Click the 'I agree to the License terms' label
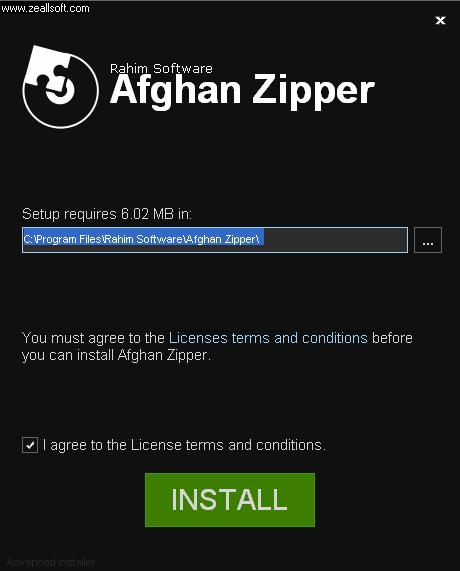 click(x=184, y=445)
